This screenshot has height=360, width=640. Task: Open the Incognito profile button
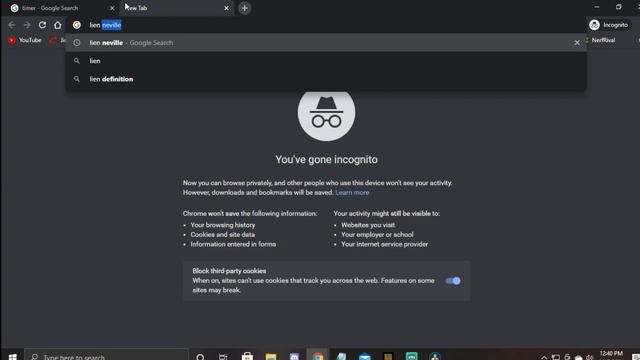(609, 25)
